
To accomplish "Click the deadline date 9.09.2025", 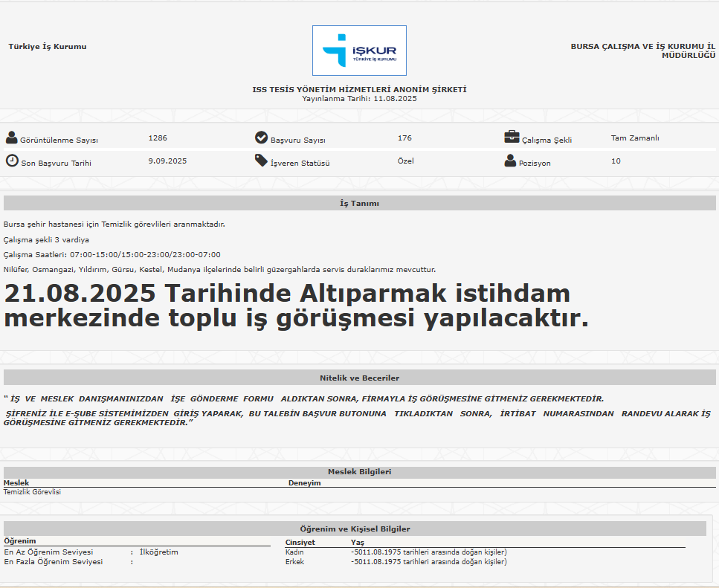I will (x=167, y=161).
